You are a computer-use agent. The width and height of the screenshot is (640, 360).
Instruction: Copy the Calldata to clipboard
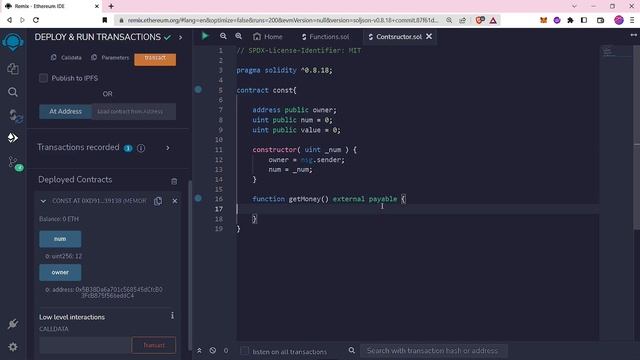tap(53, 58)
